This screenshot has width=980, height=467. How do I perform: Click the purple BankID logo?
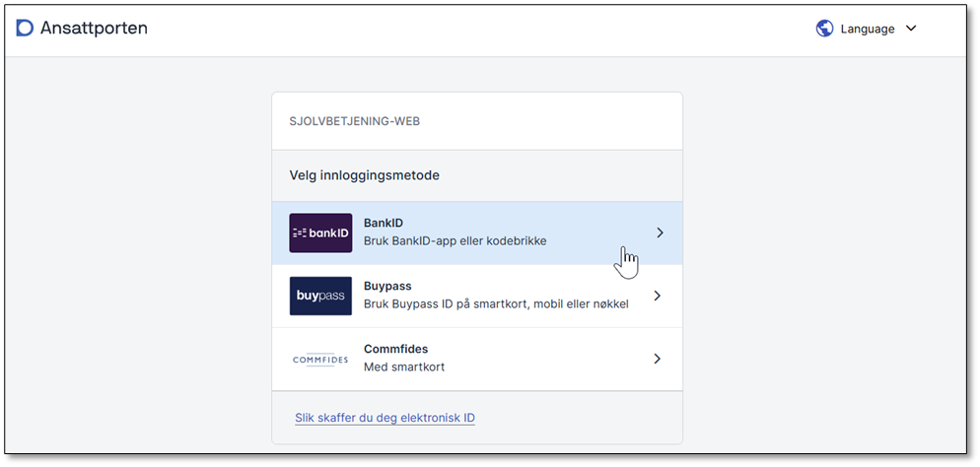click(x=320, y=233)
